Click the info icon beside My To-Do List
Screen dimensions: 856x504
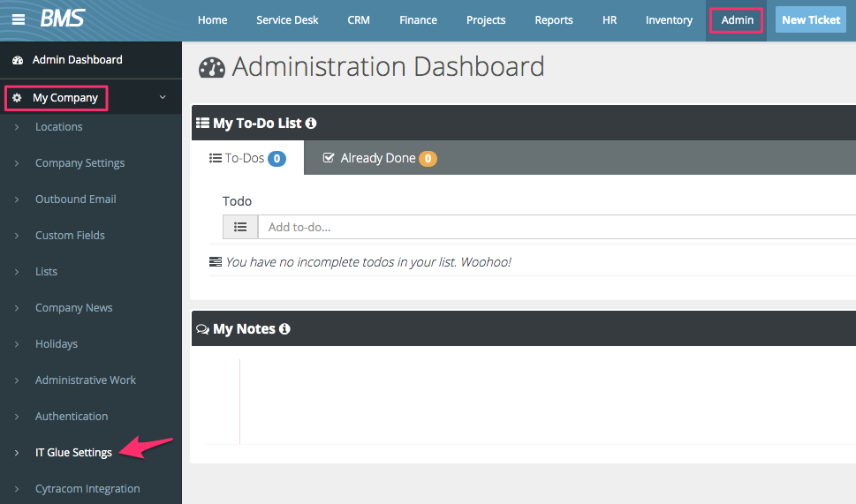[x=311, y=124]
